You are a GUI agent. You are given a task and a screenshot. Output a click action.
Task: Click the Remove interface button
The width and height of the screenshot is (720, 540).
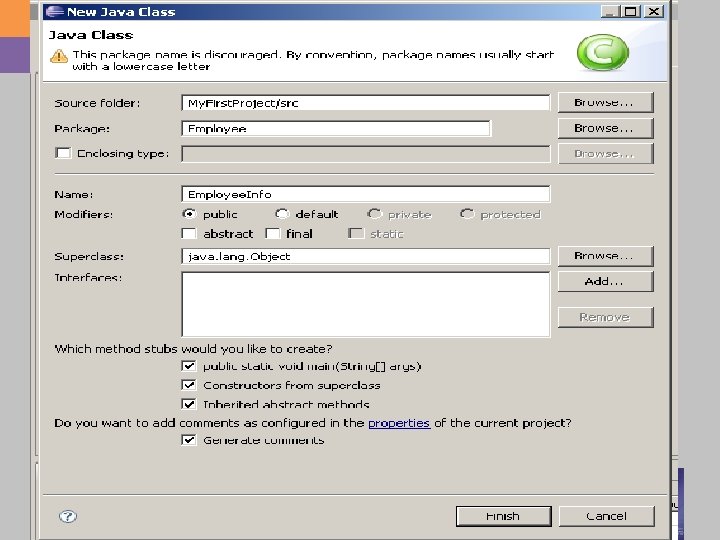click(x=605, y=317)
